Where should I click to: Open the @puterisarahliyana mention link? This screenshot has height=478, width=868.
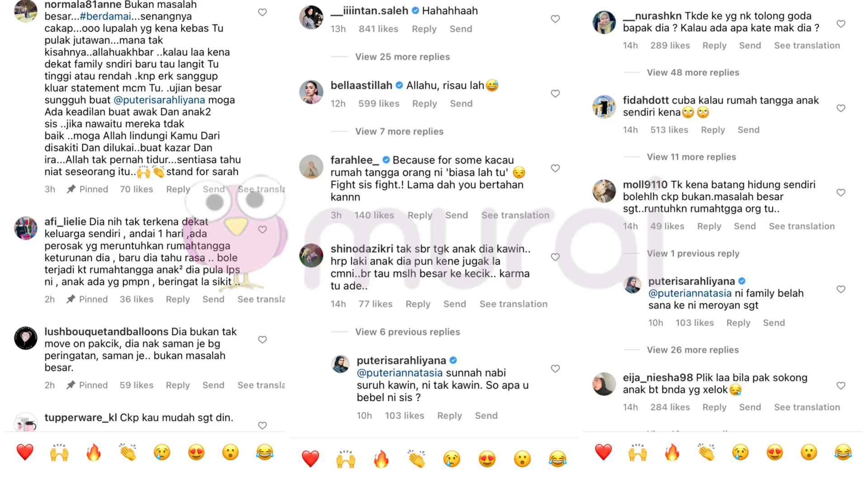click(159, 100)
